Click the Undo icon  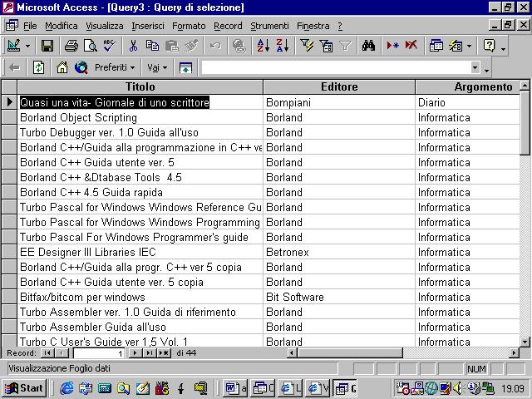tap(215, 46)
